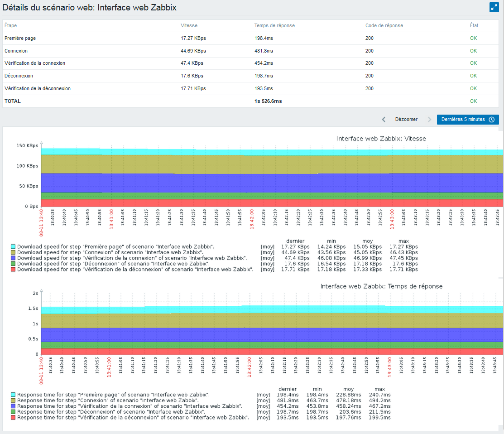Click the "Temps de réponse" column header
The width and height of the screenshot is (504, 434).
tap(274, 25)
